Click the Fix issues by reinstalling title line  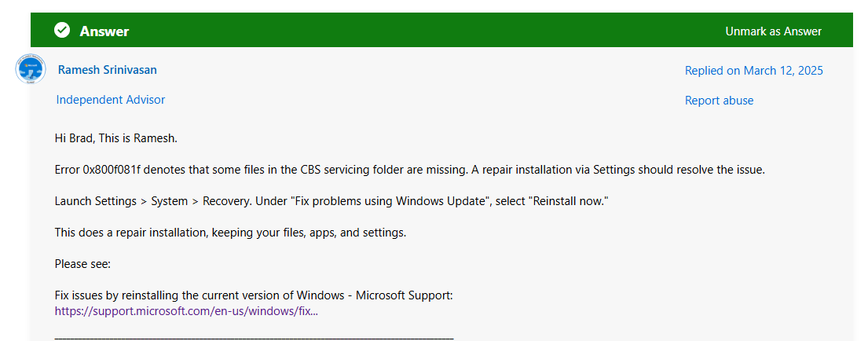254,295
